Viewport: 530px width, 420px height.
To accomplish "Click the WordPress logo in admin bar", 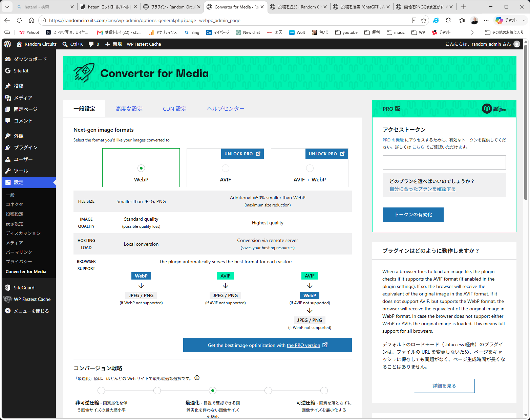I will click(8, 44).
